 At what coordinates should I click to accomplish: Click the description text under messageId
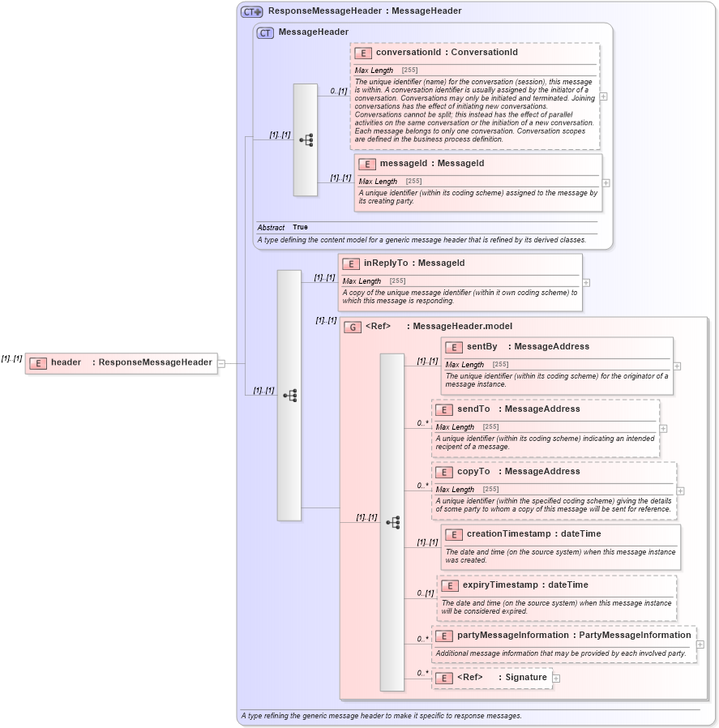pos(477,197)
